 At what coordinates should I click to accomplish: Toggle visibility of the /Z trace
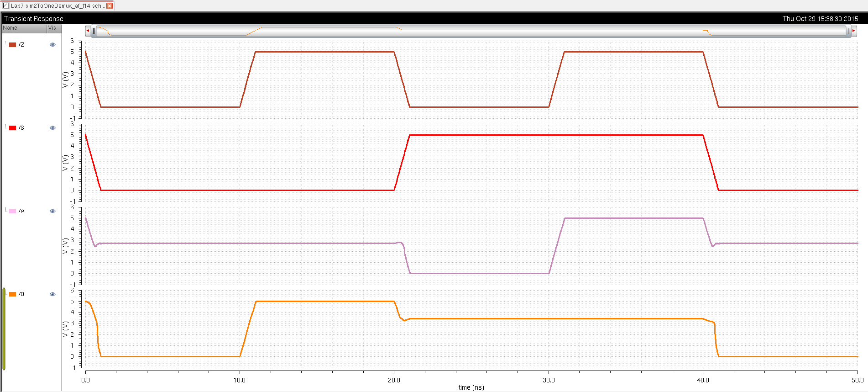click(x=52, y=45)
